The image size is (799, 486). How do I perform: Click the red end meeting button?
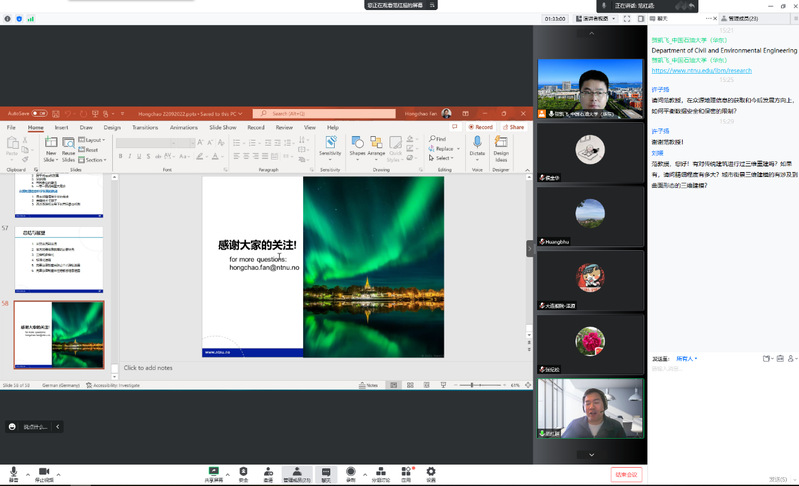(626, 474)
